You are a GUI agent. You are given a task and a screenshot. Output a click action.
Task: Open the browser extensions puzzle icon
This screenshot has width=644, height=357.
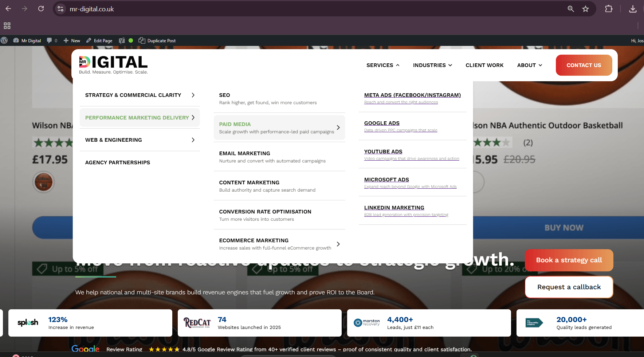click(x=609, y=9)
